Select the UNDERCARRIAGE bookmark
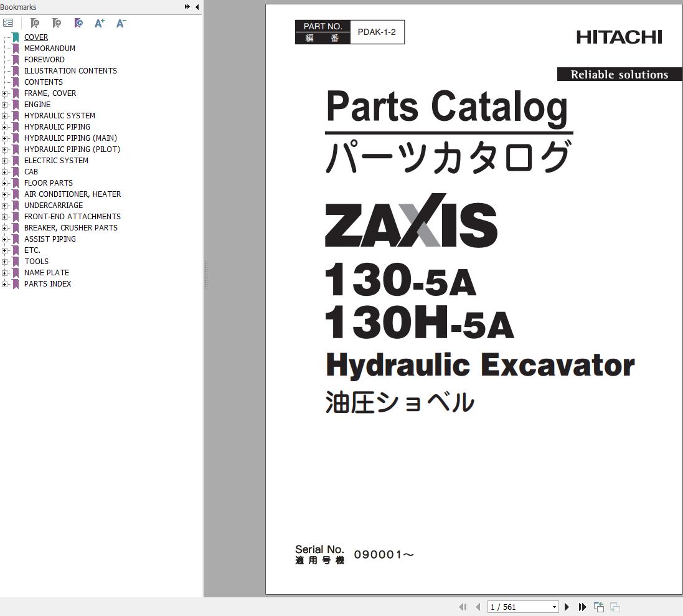This screenshot has width=683, height=616. pos(54,206)
